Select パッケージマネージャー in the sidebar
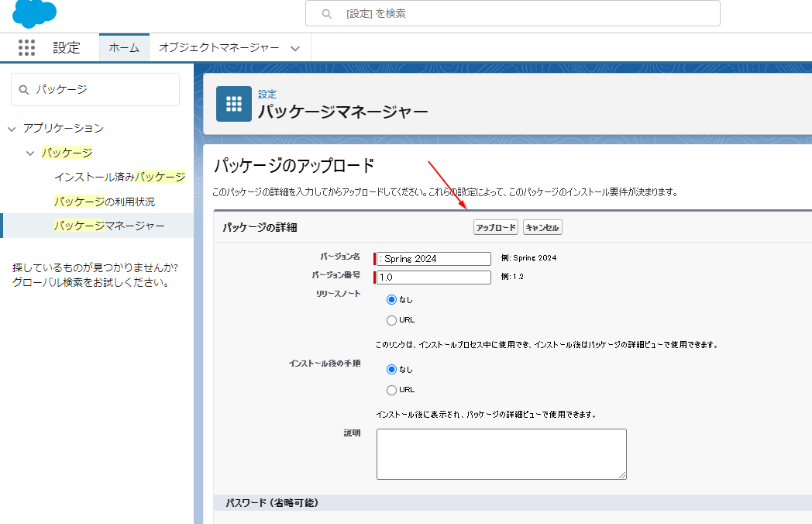 point(109,226)
